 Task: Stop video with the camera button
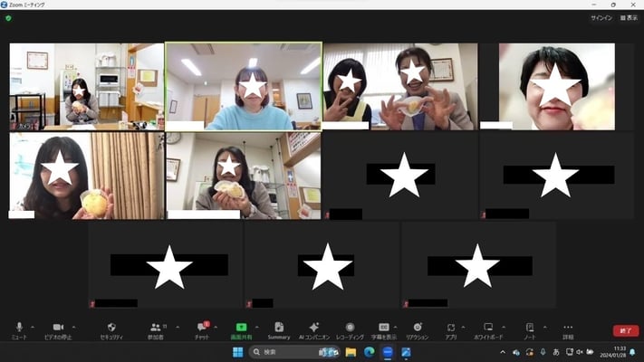pos(59,328)
